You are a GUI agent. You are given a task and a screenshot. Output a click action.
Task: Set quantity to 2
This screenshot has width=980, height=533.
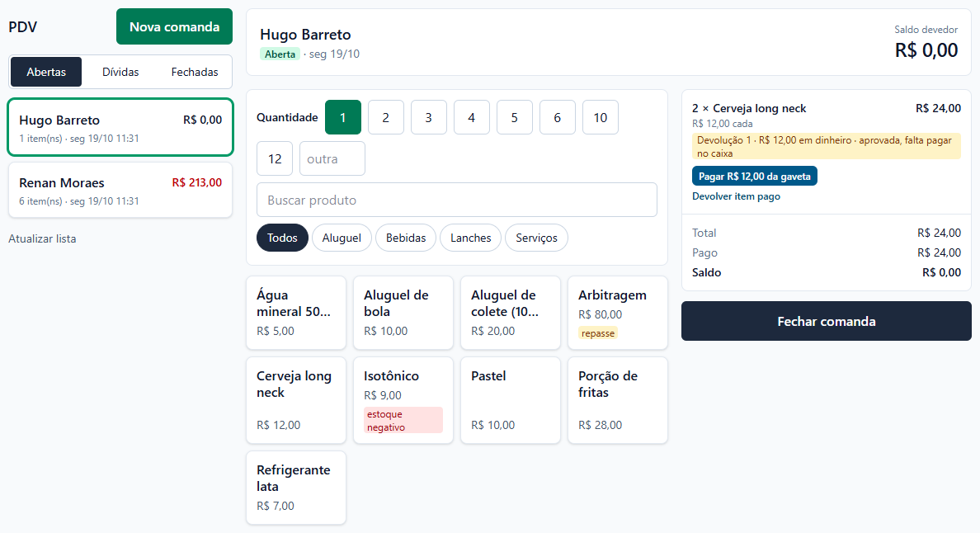(385, 117)
